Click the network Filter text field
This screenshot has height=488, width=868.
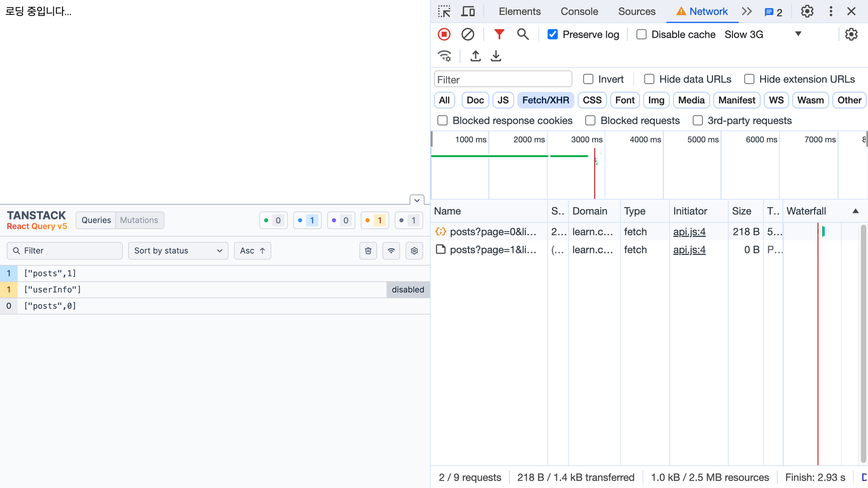coord(503,79)
